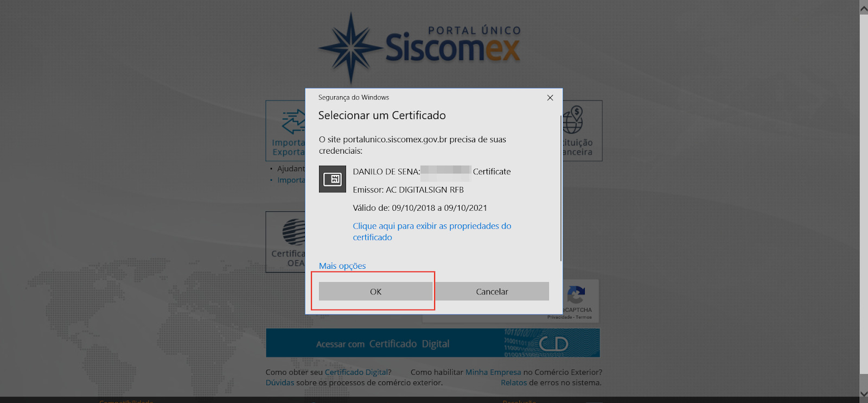Open Mais opções link
868x403 pixels.
pos(342,266)
